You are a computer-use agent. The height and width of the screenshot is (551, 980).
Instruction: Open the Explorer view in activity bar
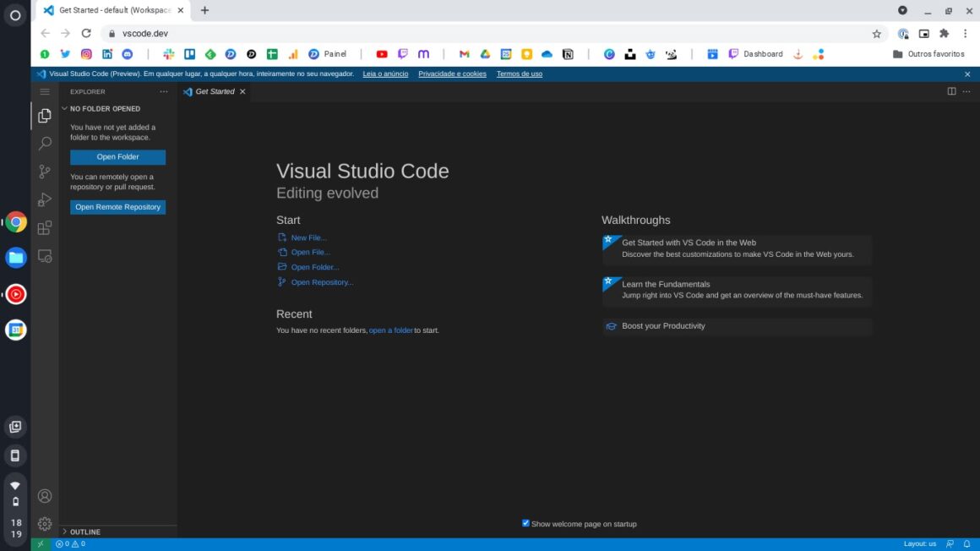coord(45,116)
